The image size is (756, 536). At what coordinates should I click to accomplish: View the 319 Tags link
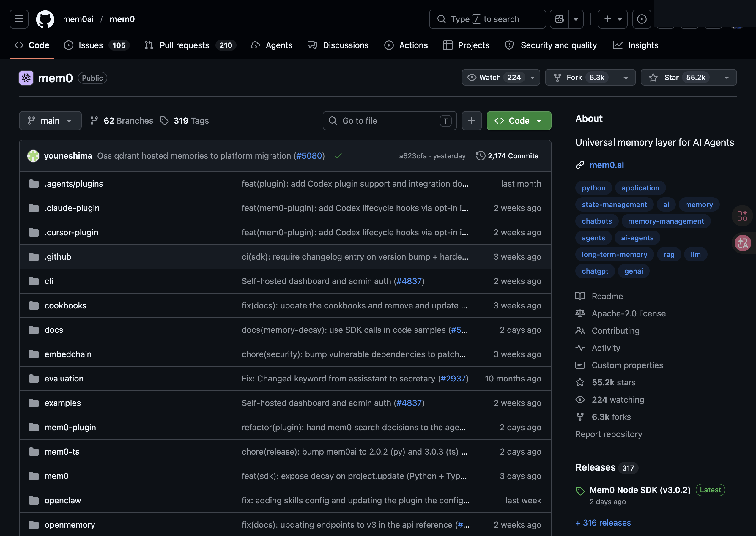point(185,121)
